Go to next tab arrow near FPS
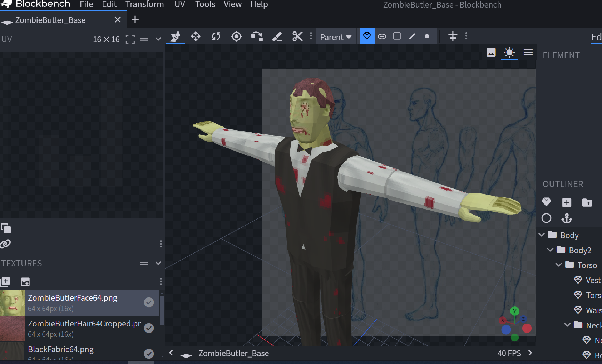The image size is (602, 364). click(x=530, y=353)
